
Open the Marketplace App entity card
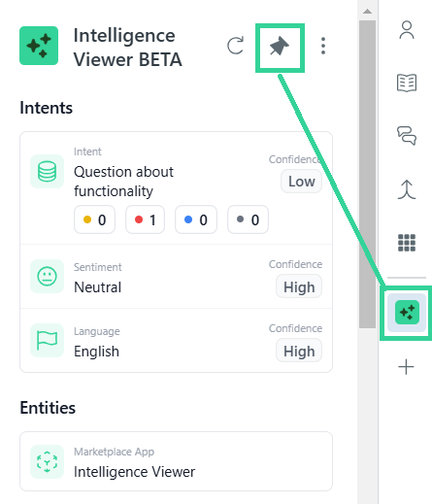[x=177, y=461]
